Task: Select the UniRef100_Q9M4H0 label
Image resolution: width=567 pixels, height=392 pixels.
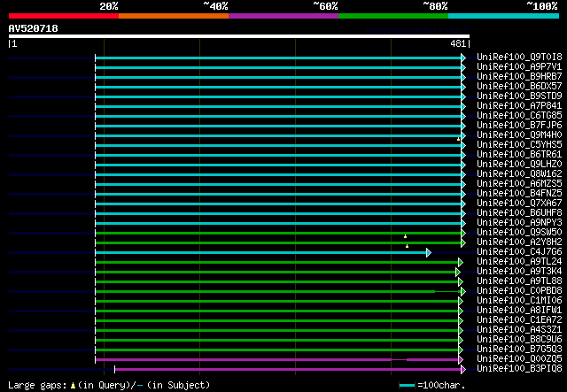Action: coord(519,135)
